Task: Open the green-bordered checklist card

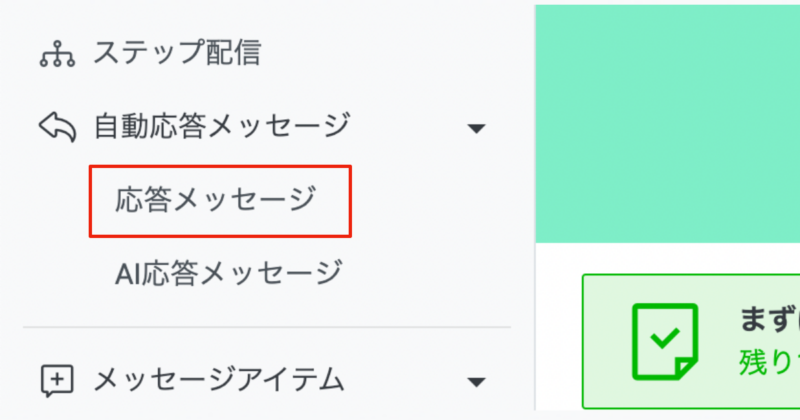Action: (691, 341)
